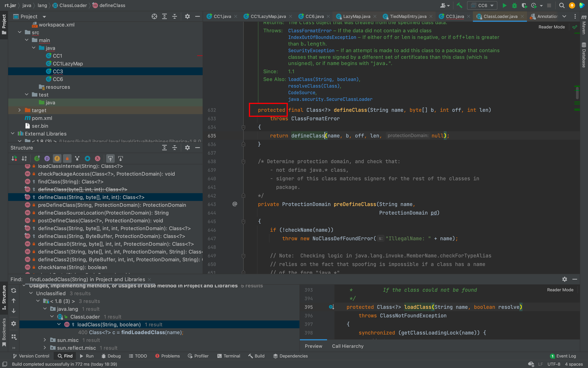588x368 pixels.
Task: Open the Event Log
Action: coord(563,356)
